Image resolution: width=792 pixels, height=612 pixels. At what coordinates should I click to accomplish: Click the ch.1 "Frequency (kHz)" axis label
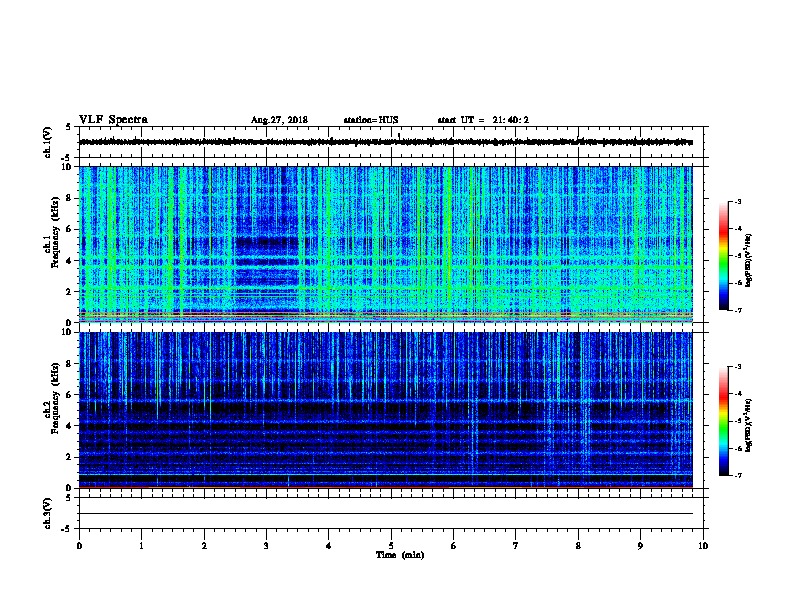coord(55,232)
